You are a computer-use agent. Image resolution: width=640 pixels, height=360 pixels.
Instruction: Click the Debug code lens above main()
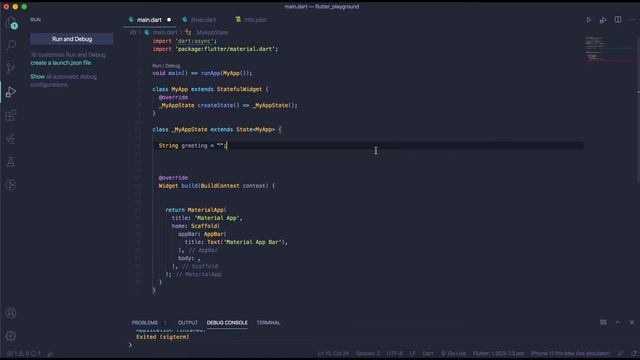pos(173,66)
